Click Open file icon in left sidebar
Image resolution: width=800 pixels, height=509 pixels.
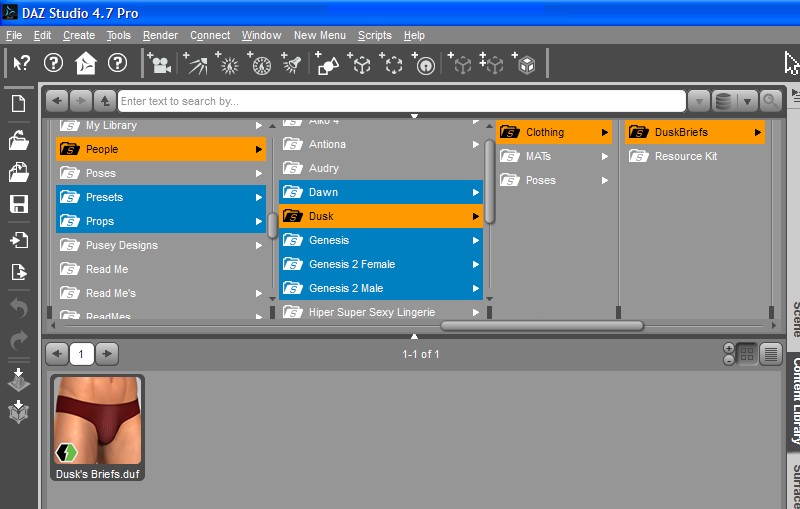tap(19, 140)
